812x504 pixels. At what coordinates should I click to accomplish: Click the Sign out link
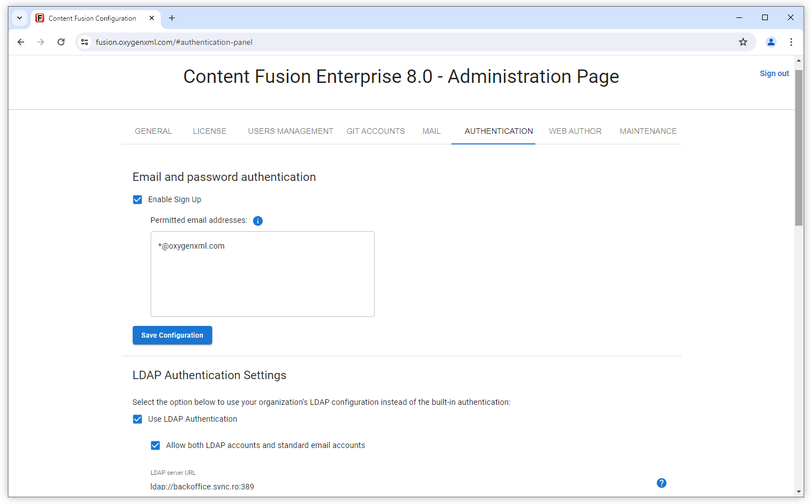tap(774, 73)
